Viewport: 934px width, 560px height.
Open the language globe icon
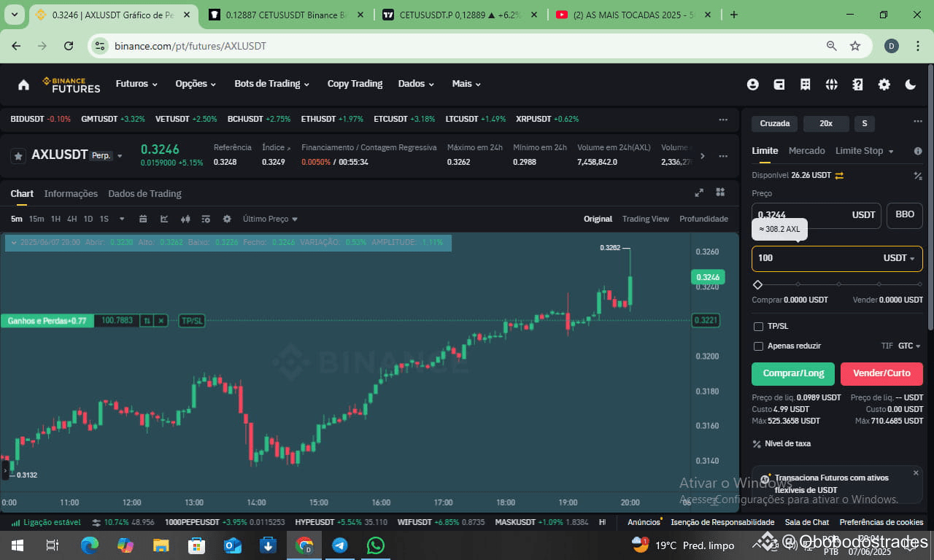click(x=832, y=85)
